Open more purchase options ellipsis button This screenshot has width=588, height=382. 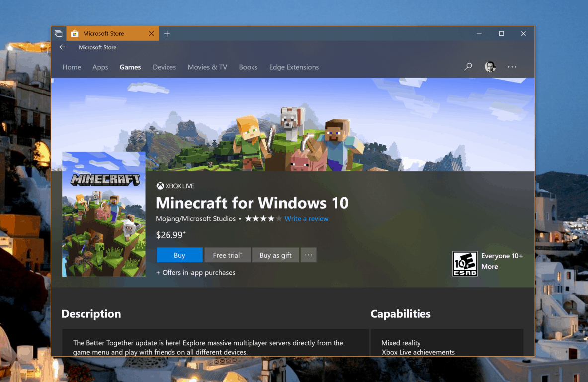(308, 255)
